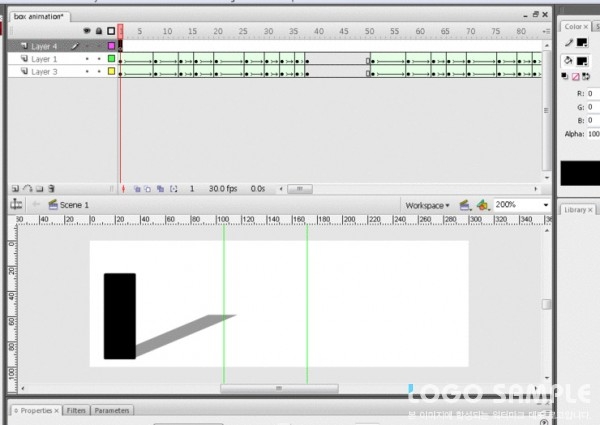
Task: Switch to the Parameters tab
Action: click(112, 411)
